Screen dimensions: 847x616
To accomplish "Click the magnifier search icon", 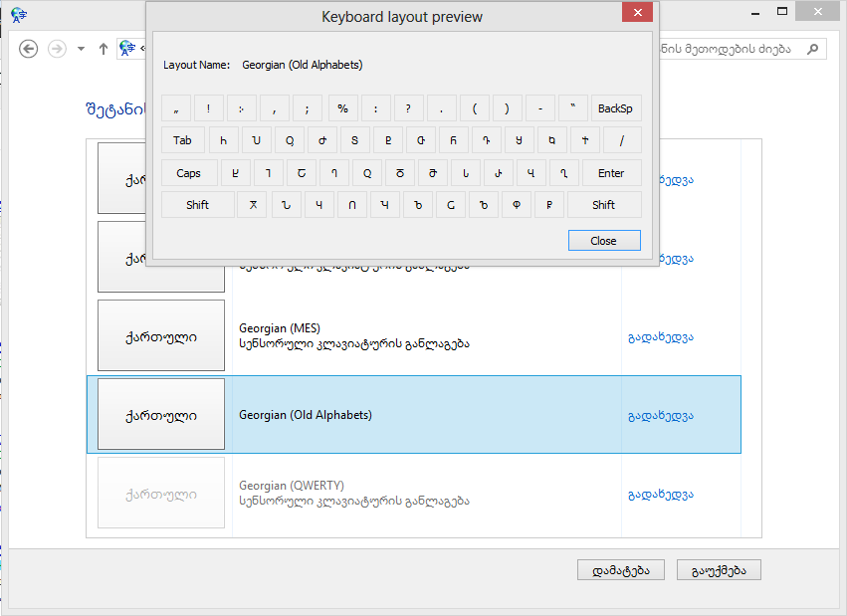I will [x=812, y=49].
